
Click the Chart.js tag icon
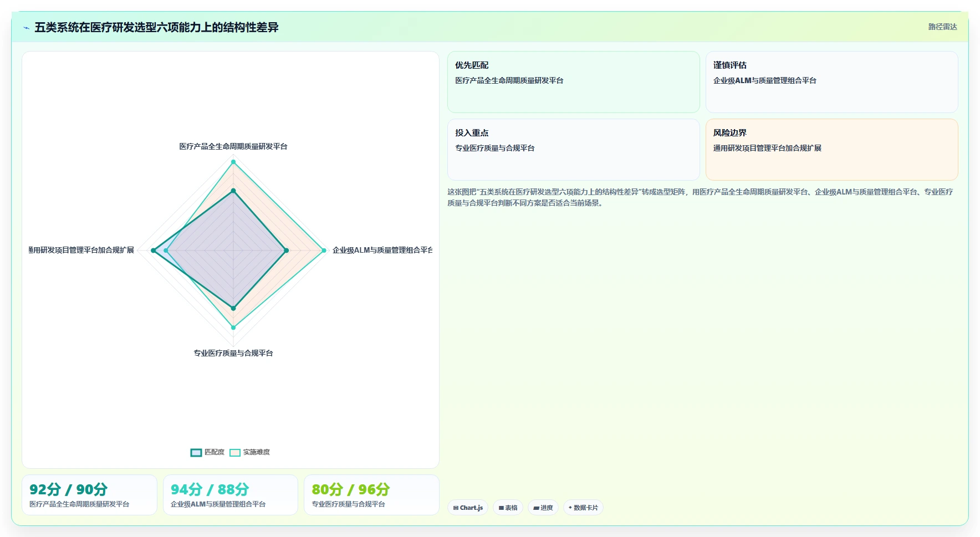tap(456, 508)
